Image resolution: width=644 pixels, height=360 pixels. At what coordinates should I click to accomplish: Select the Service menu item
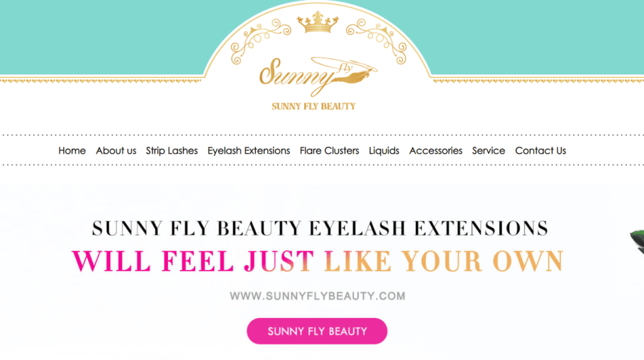pyautogui.click(x=488, y=150)
